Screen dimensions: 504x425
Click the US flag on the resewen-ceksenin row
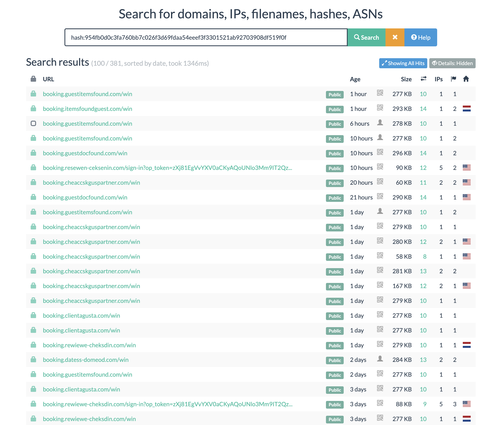(x=466, y=168)
